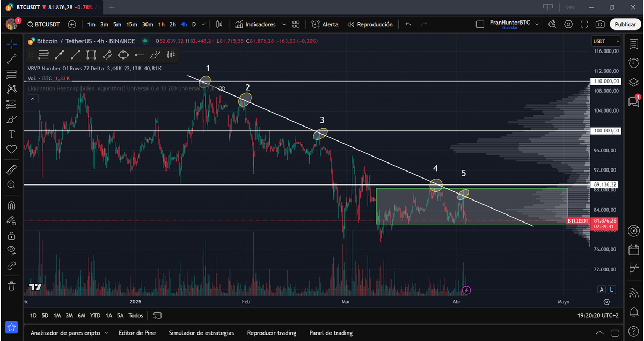Open the object tree layers panel
This screenshot has height=341, width=644.
tap(633, 81)
